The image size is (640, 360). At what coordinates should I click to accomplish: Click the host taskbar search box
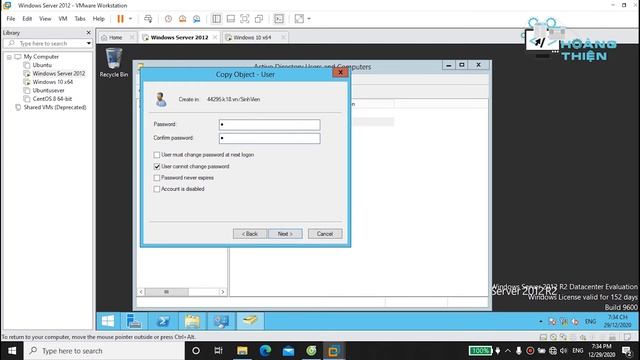104,351
